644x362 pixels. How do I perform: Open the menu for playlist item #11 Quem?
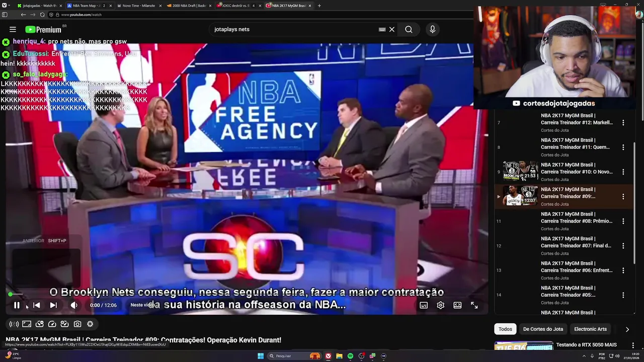[x=623, y=147]
